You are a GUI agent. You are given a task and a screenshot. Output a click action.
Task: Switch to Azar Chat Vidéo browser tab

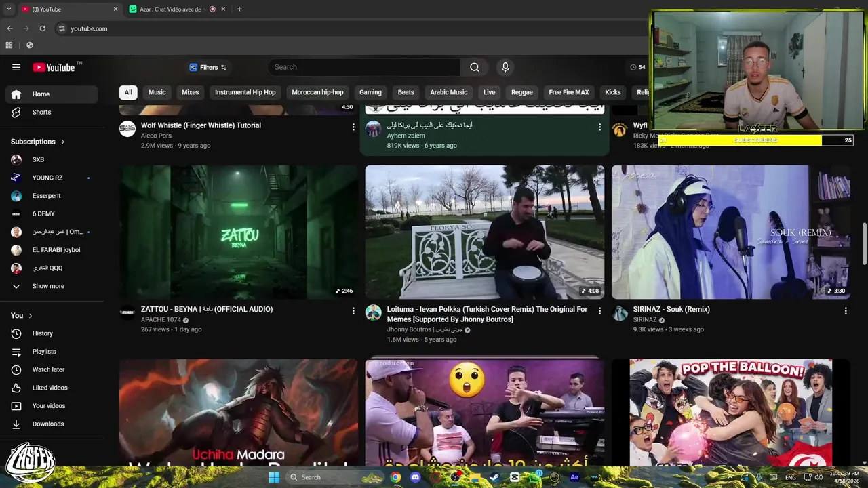171,9
